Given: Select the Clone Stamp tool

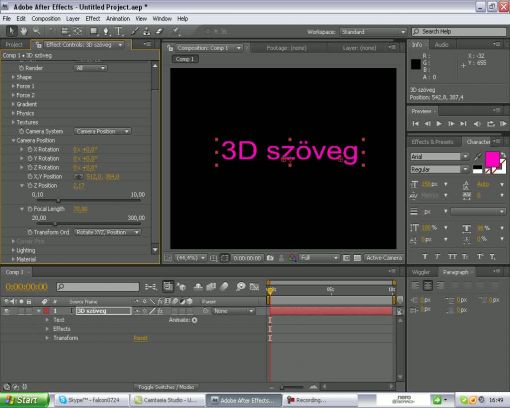Looking at the screenshot, I should (147, 31).
